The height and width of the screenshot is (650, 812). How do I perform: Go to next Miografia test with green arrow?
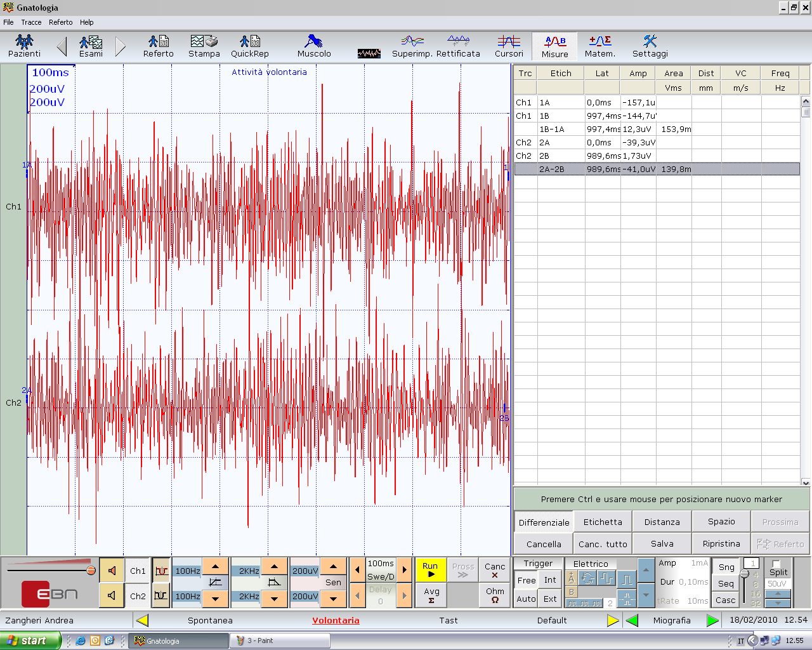coord(712,620)
